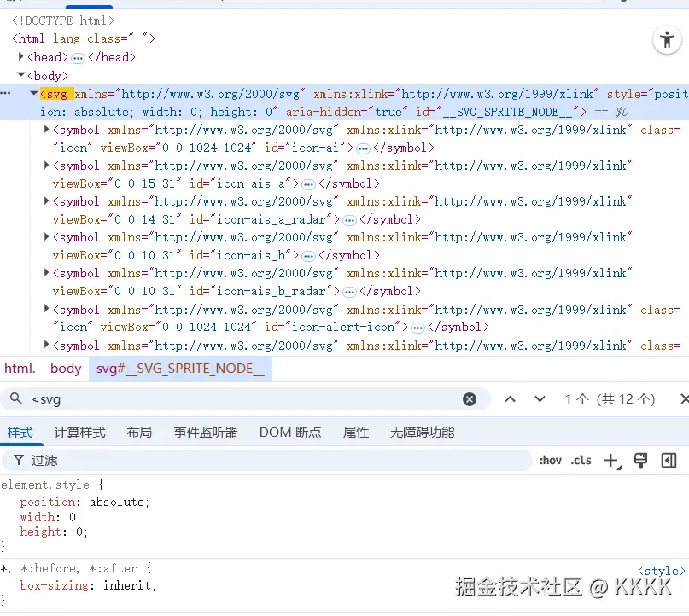
Task: Expand the head element node
Action: click(x=20, y=56)
